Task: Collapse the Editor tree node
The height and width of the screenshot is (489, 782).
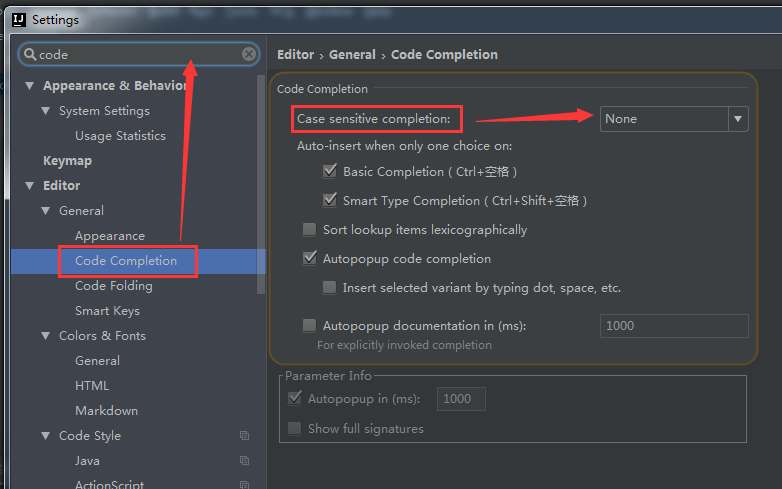Action: pyautogui.click(x=30, y=186)
